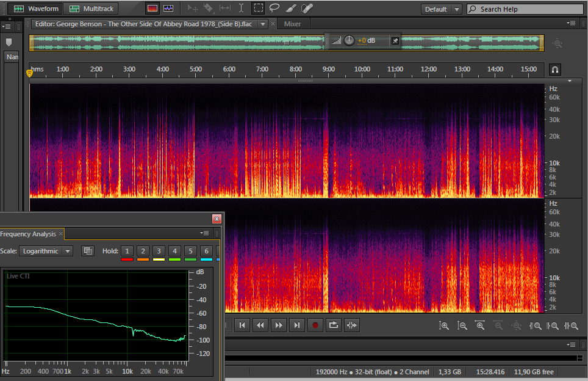Screen dimensions: 588x381
Task: Click Hold button 5
Action: pos(190,251)
